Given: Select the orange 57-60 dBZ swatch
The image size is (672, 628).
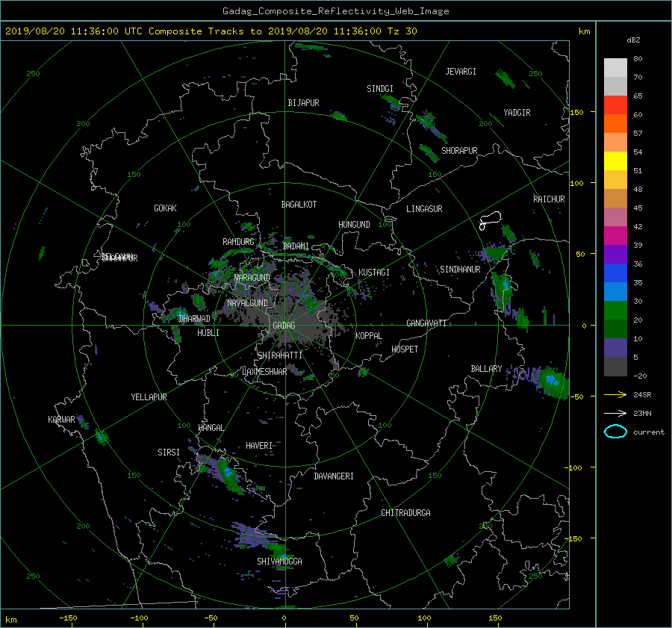Looking at the screenshot, I should pos(615,124).
